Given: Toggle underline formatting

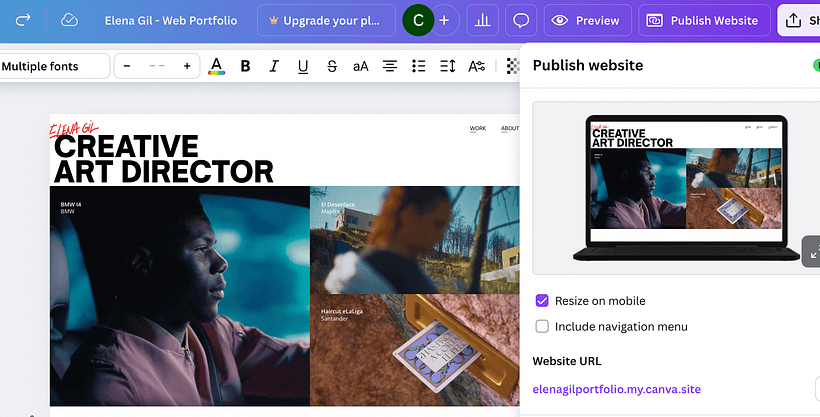Looking at the screenshot, I should click(x=303, y=66).
